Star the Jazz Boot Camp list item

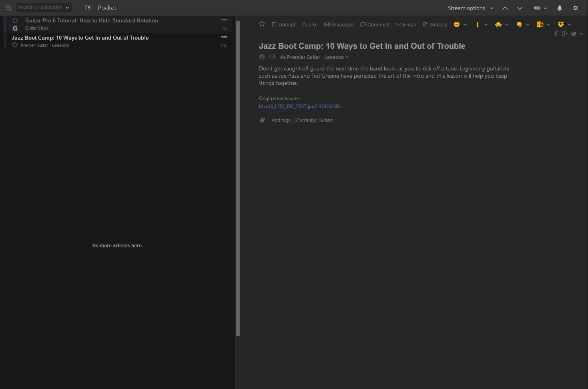(x=15, y=45)
